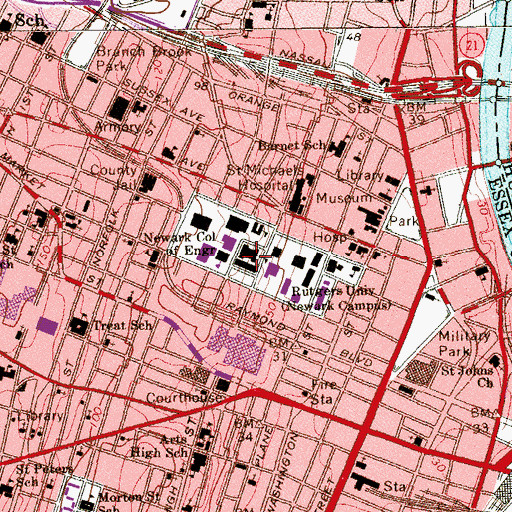Click the Newark Col of Engr label
This screenshot has height=512, width=512.
[x=180, y=244]
